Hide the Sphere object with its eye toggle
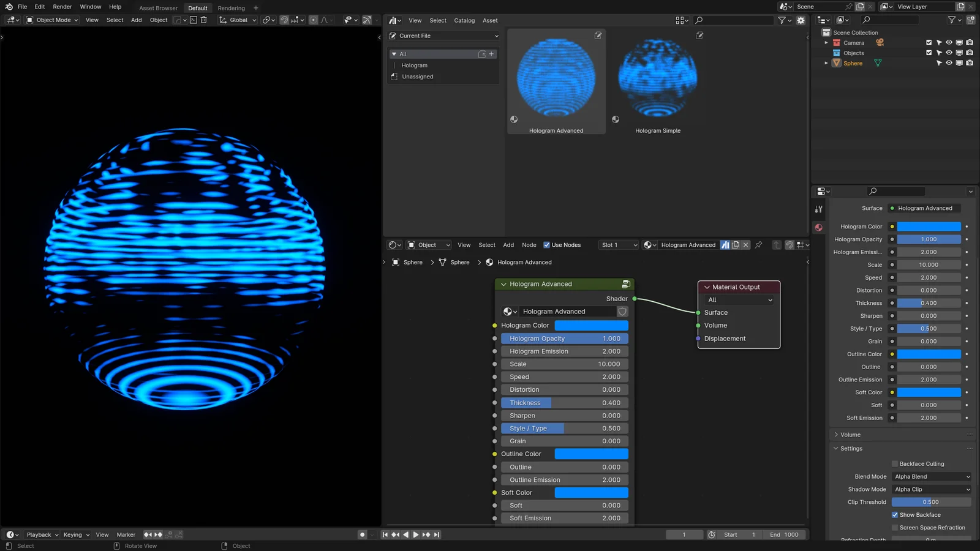The width and height of the screenshot is (980, 551). click(x=949, y=63)
